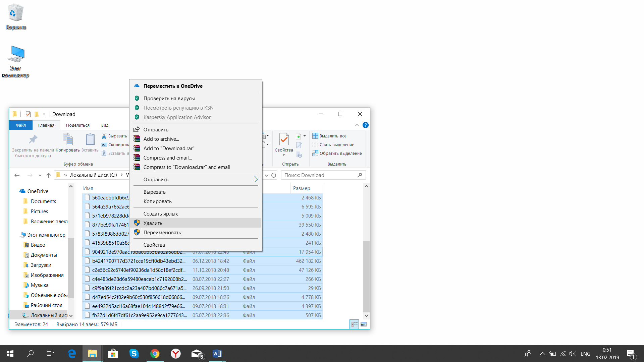The image size is (644, 362).
Task: Click Invert selection in ribbon
Action: [x=337, y=153]
